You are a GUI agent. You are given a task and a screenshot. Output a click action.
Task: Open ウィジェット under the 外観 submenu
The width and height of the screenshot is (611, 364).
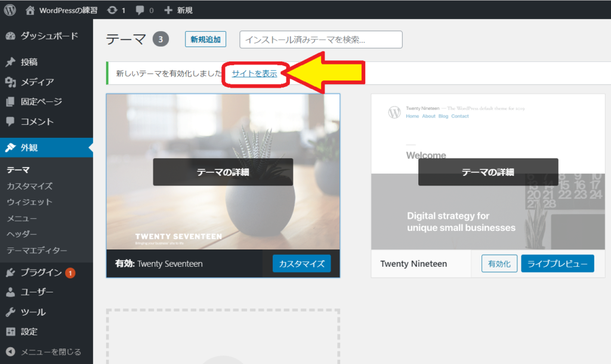29,202
